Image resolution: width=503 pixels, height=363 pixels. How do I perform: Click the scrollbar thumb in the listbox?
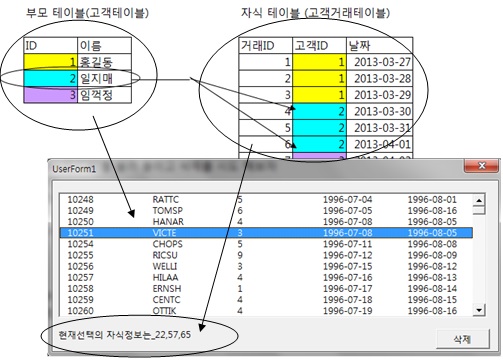479,210
